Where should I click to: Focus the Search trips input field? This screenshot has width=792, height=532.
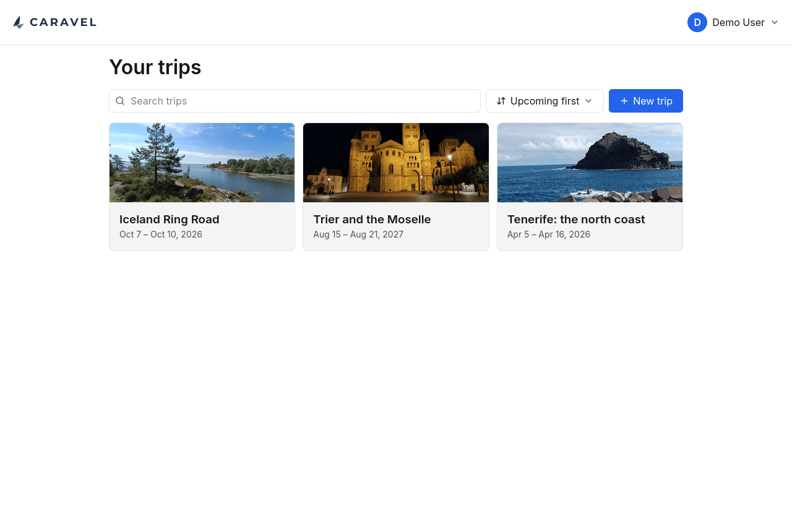click(x=295, y=101)
